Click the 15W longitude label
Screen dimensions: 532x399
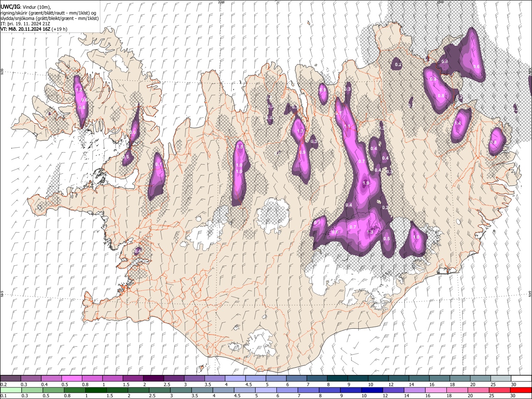[440, 2]
